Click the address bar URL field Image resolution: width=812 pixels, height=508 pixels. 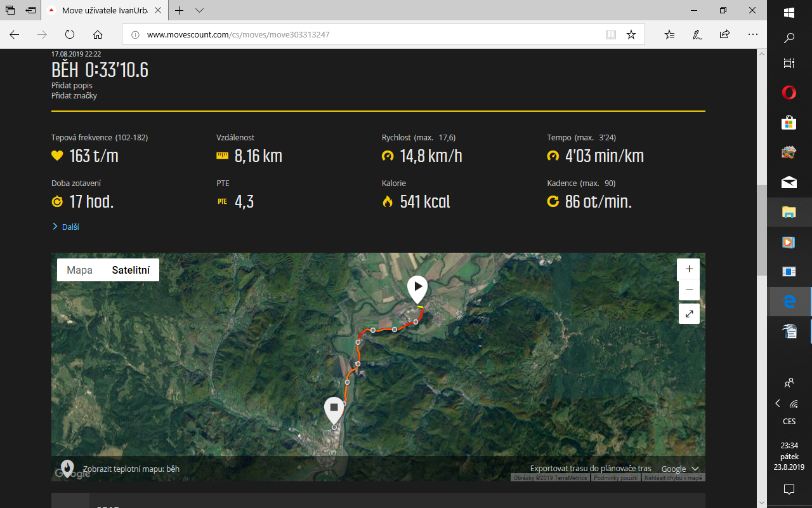point(368,34)
